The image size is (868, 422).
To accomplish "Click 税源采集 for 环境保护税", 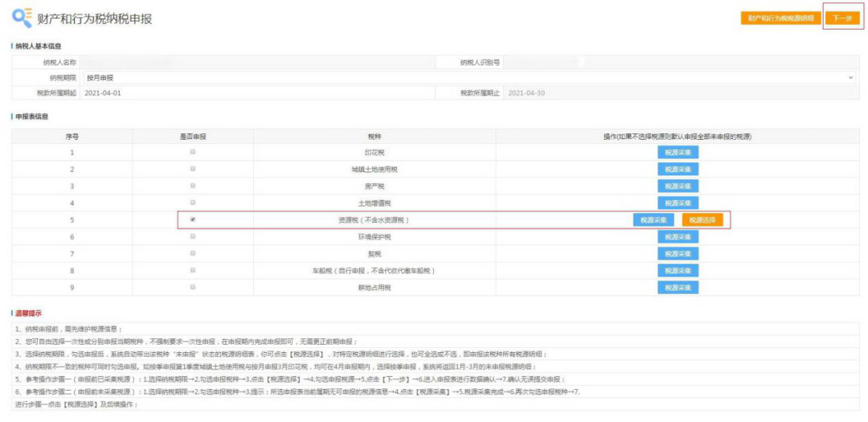I will pyautogui.click(x=678, y=236).
